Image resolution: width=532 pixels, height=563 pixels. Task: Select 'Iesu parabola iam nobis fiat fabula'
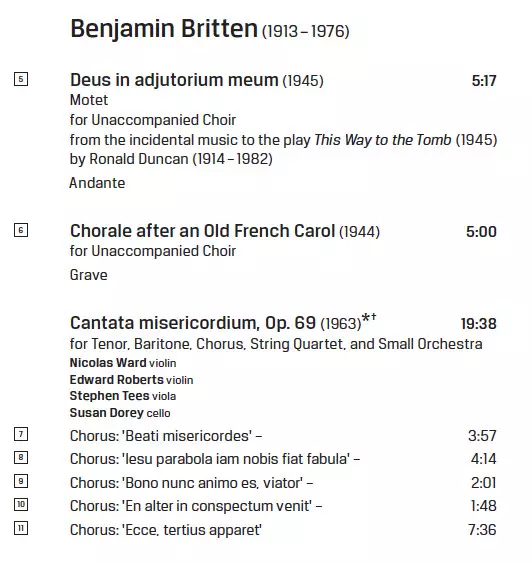pyautogui.click(x=215, y=459)
